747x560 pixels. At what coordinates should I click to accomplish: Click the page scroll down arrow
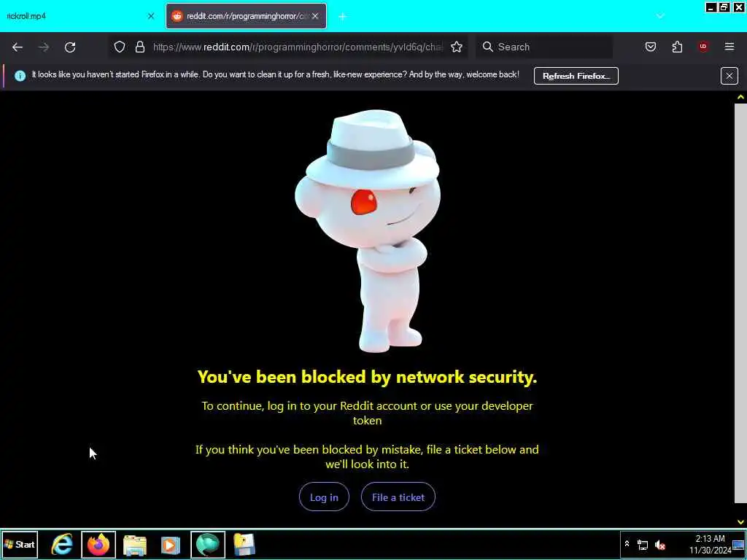tap(740, 522)
